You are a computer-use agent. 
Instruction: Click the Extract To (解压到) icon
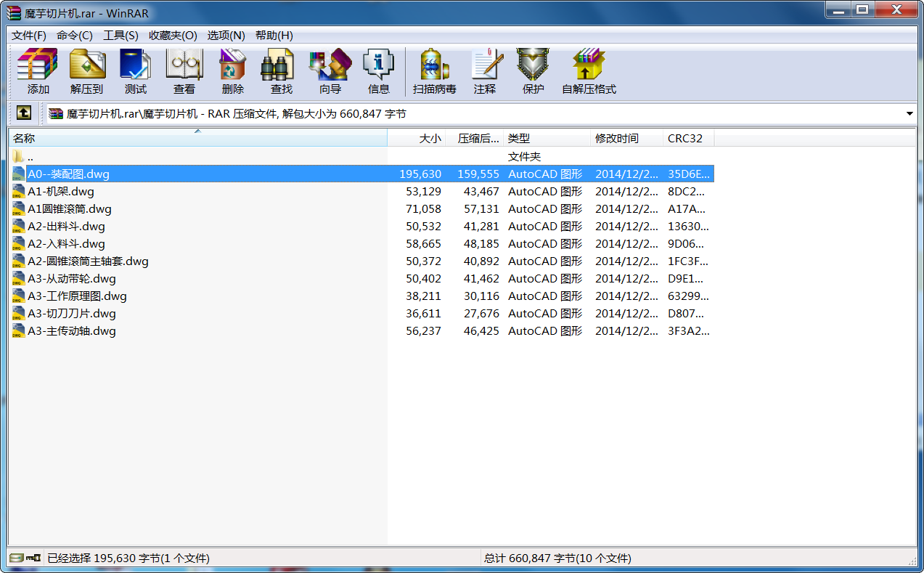(86, 71)
